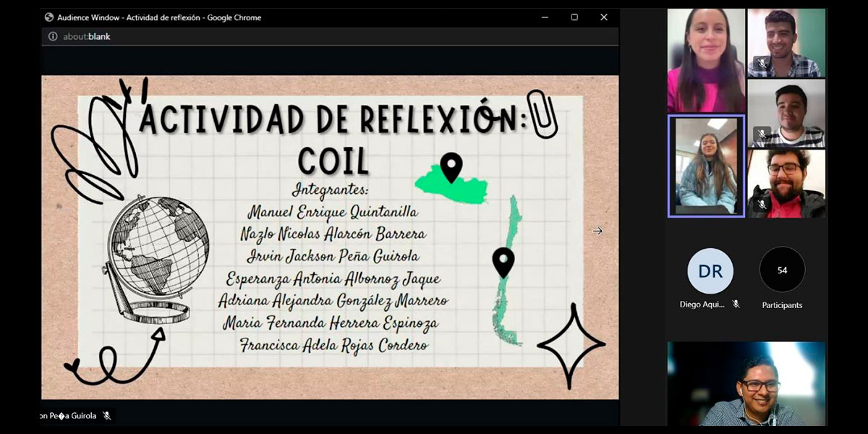
Task: Click mic-muted icon on plaid shirt man's tile
Action: tap(762, 64)
